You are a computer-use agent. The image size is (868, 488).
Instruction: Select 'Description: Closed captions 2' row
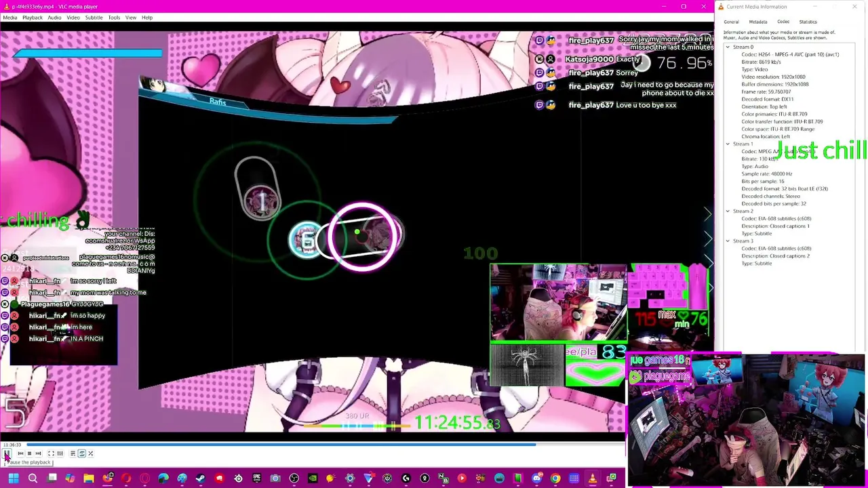coord(775,256)
